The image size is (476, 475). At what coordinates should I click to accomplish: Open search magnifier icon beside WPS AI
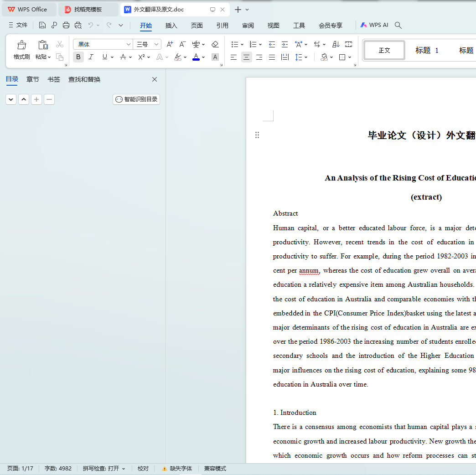398,25
